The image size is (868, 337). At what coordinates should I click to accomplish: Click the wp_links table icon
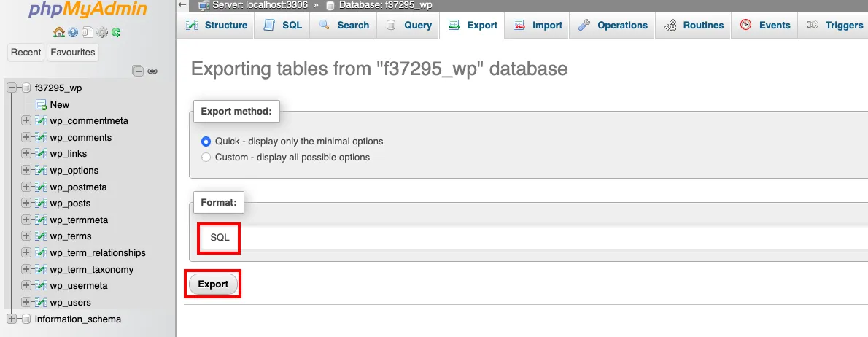[x=41, y=154]
